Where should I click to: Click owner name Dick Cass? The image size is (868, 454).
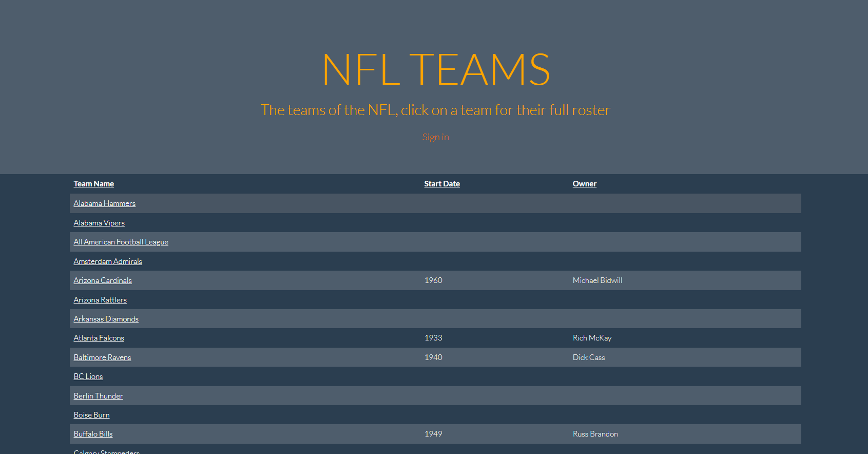pos(589,357)
